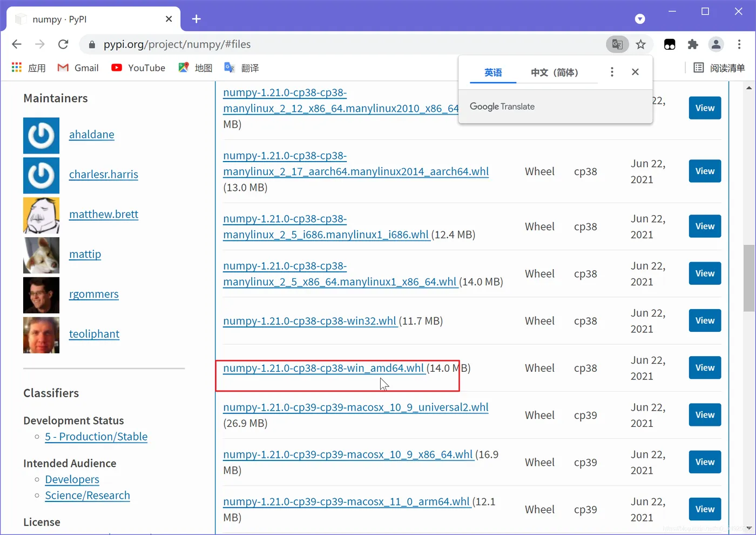756x535 pixels.
Task: Open the tab search dropdown arrow
Action: (640, 19)
